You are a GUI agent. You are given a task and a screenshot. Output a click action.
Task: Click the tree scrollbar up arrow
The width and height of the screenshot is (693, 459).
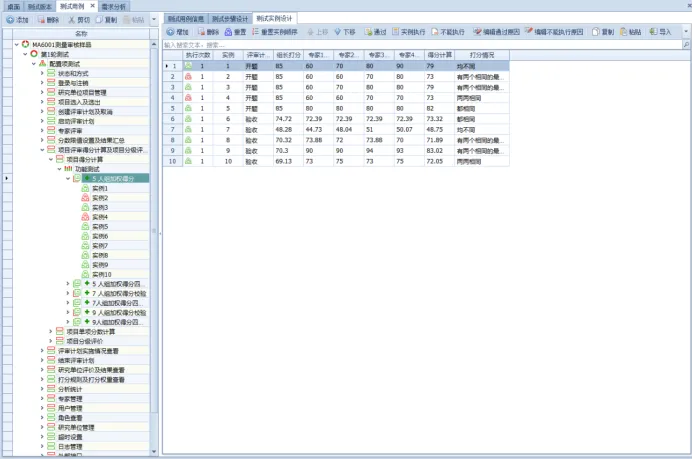coord(154,44)
